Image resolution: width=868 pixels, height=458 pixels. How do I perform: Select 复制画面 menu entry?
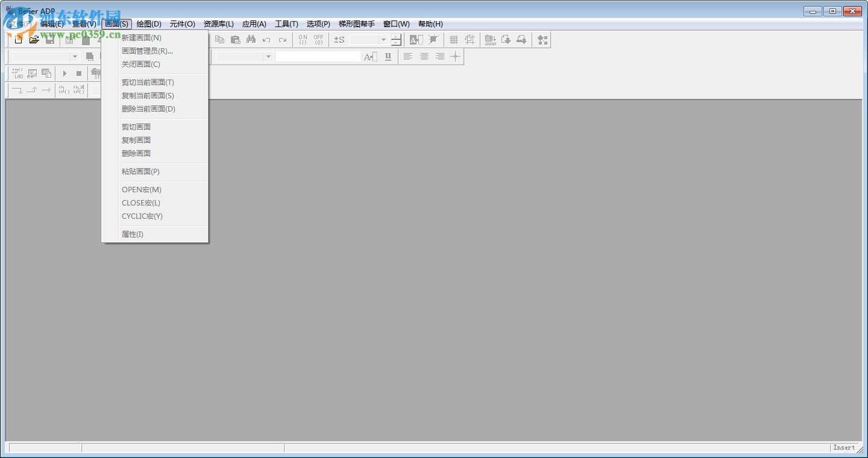(155, 140)
